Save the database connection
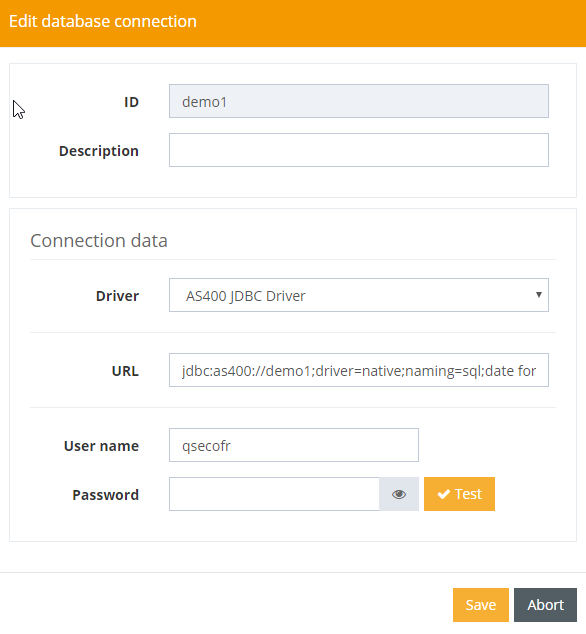Screen dimensions: 586x634 tap(481, 605)
